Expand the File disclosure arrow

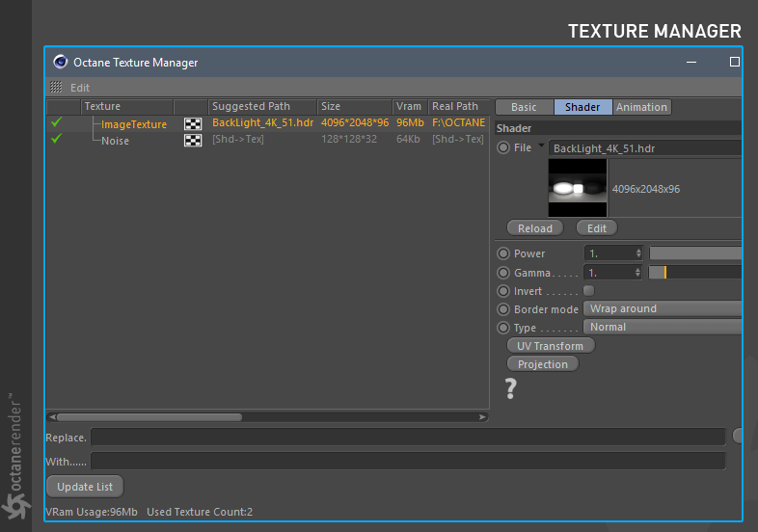[541, 145]
